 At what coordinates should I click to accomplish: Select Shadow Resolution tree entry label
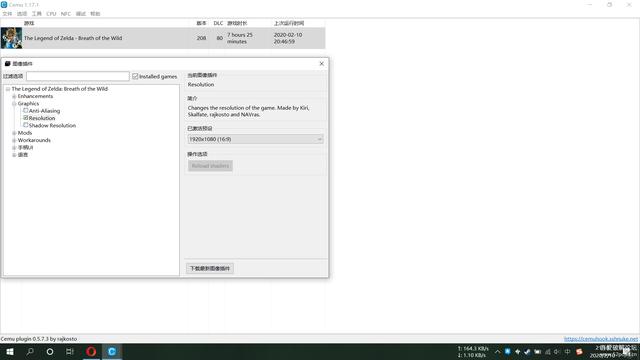[x=52, y=125]
